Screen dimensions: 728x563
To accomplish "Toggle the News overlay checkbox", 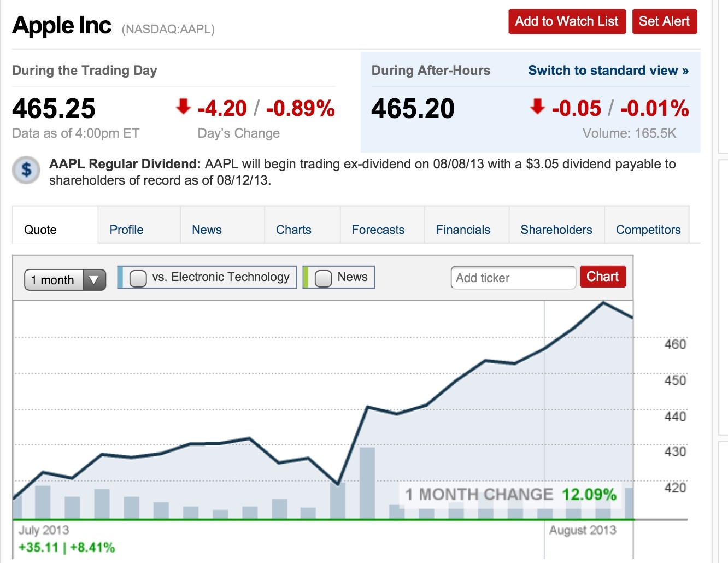I will coord(323,278).
